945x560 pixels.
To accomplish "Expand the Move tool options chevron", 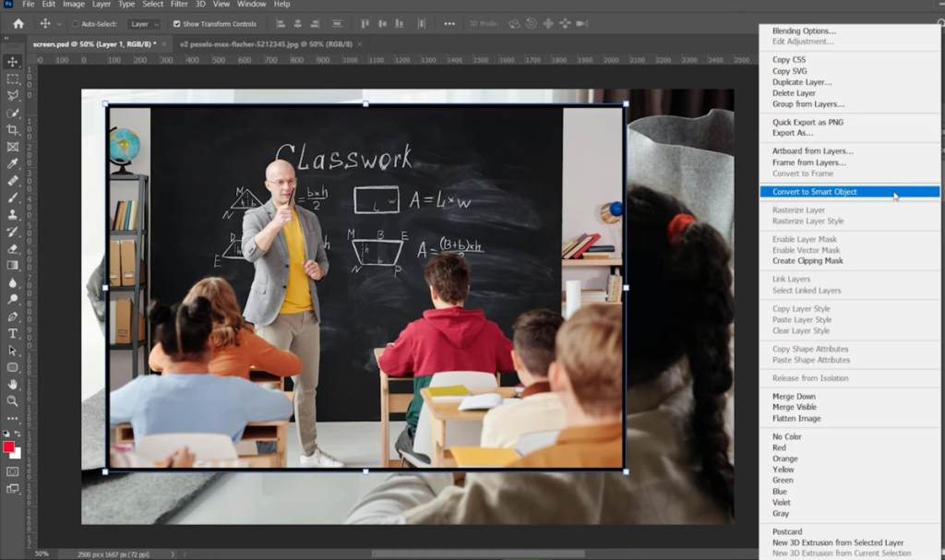I will 58,23.
